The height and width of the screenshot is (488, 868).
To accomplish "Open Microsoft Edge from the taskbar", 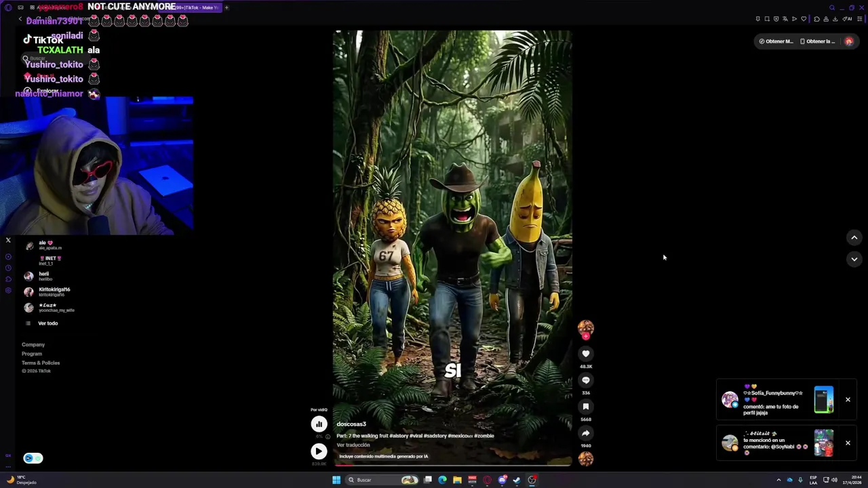I will [442, 480].
